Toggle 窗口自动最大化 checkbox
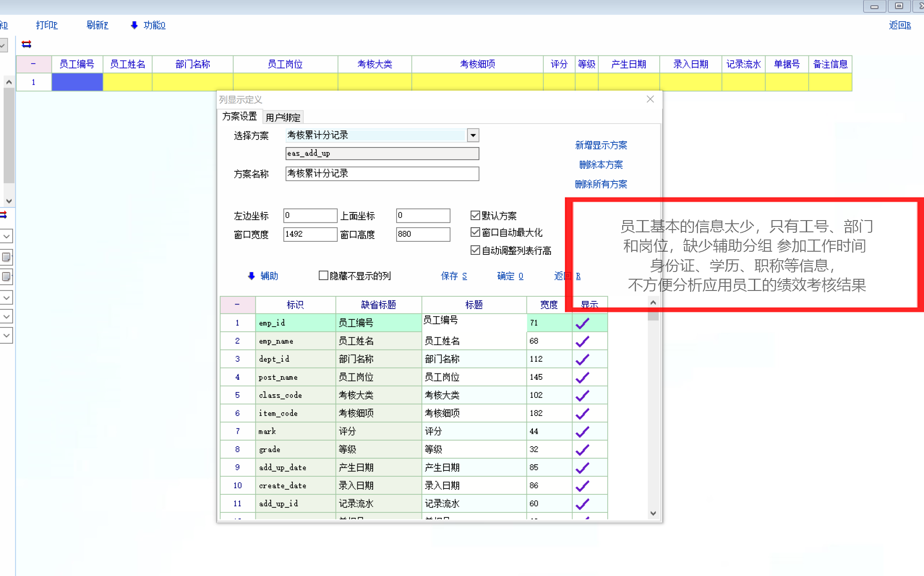924x576 pixels. pyautogui.click(x=475, y=232)
